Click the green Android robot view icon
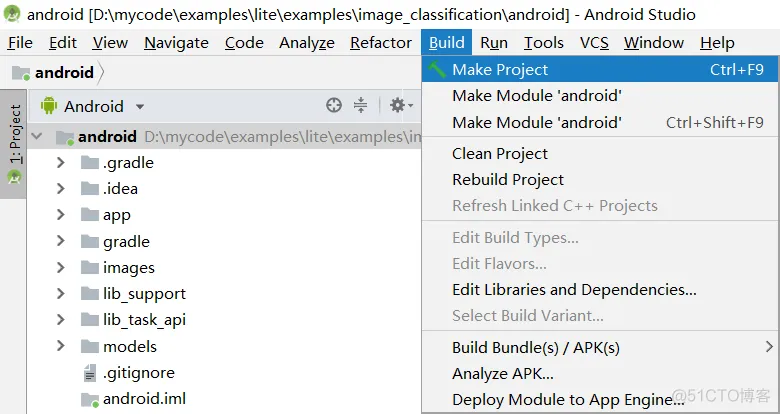The height and width of the screenshot is (414, 780). click(x=49, y=106)
